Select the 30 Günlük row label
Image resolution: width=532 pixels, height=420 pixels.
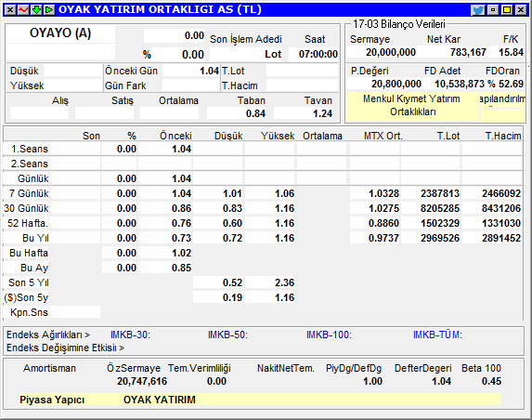pos(26,208)
